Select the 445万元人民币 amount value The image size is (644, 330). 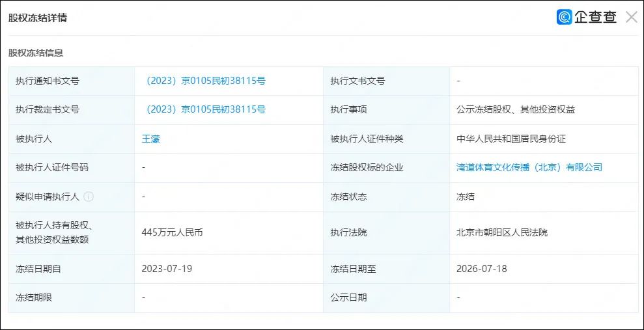[172, 233]
